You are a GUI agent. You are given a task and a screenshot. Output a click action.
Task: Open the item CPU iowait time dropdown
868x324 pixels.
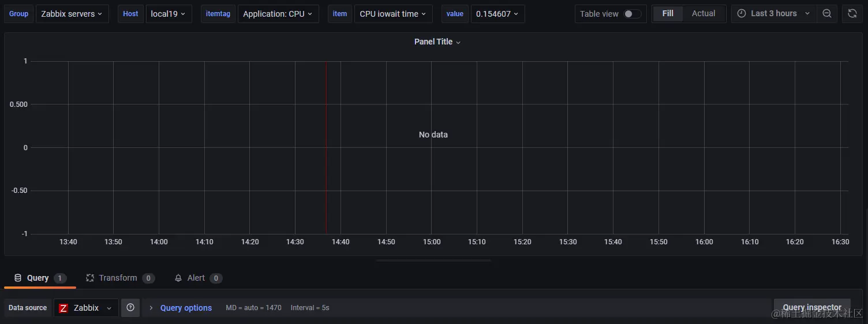coord(393,14)
